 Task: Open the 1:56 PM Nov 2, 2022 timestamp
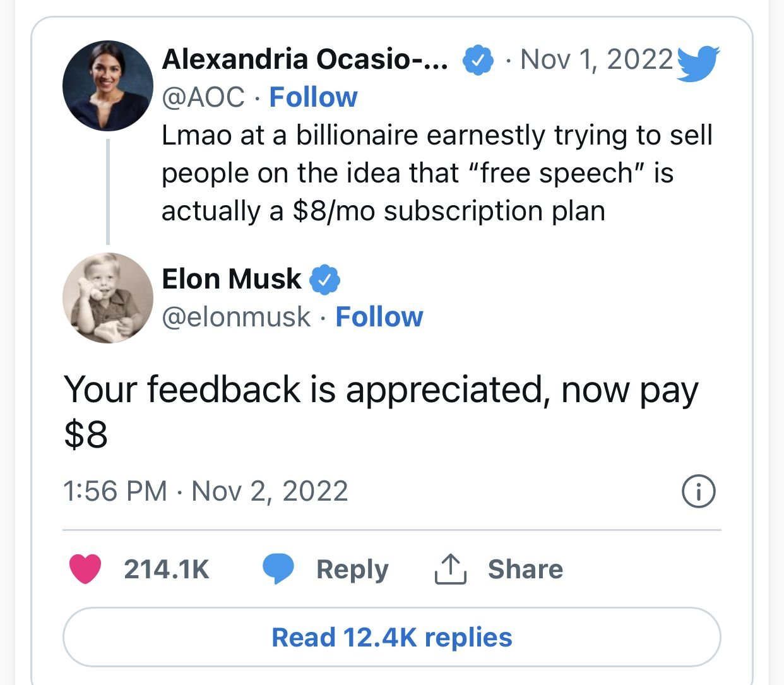(x=206, y=491)
